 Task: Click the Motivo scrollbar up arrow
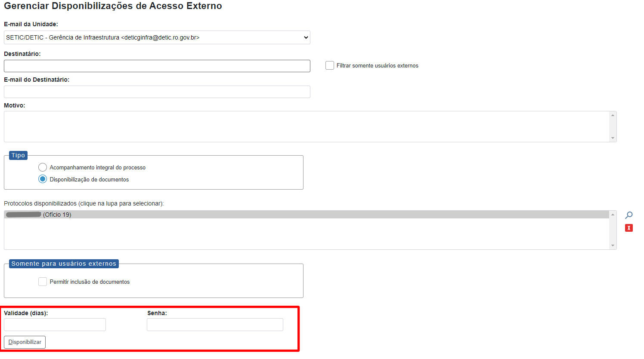tap(613, 115)
